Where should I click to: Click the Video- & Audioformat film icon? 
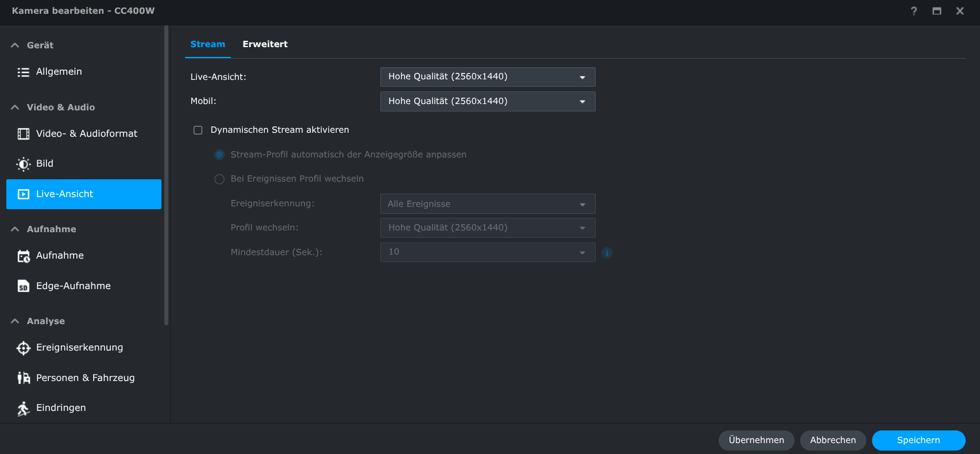[x=23, y=134]
